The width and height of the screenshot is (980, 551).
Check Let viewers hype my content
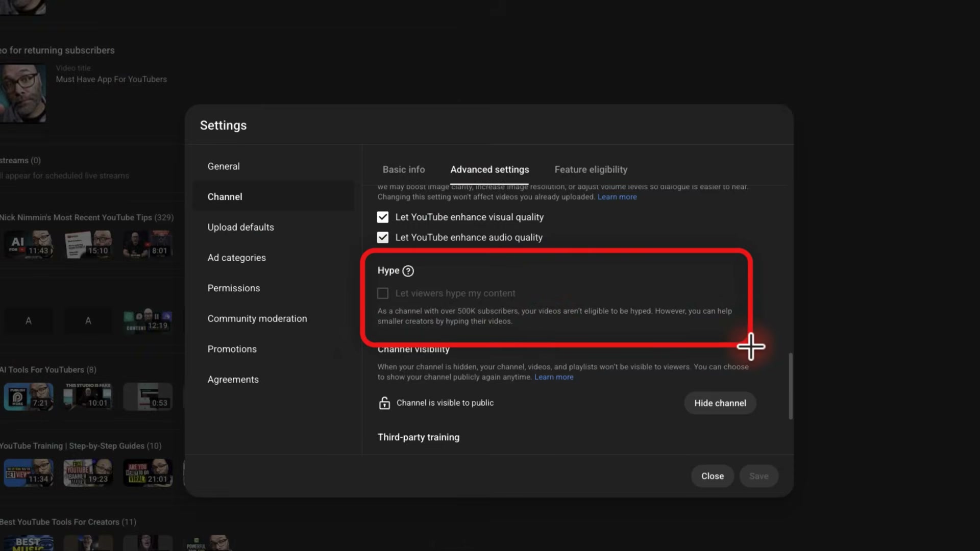tap(383, 293)
